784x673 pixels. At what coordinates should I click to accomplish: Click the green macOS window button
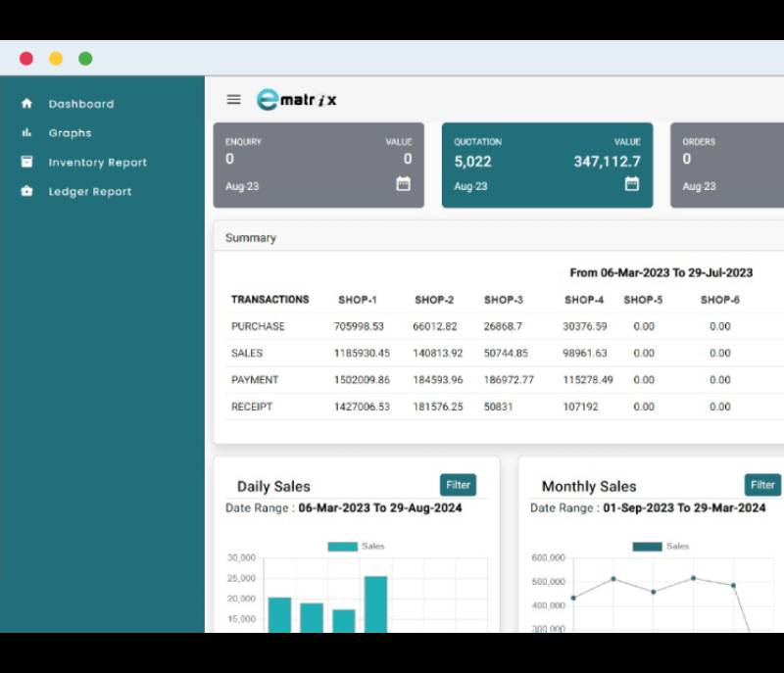click(85, 59)
